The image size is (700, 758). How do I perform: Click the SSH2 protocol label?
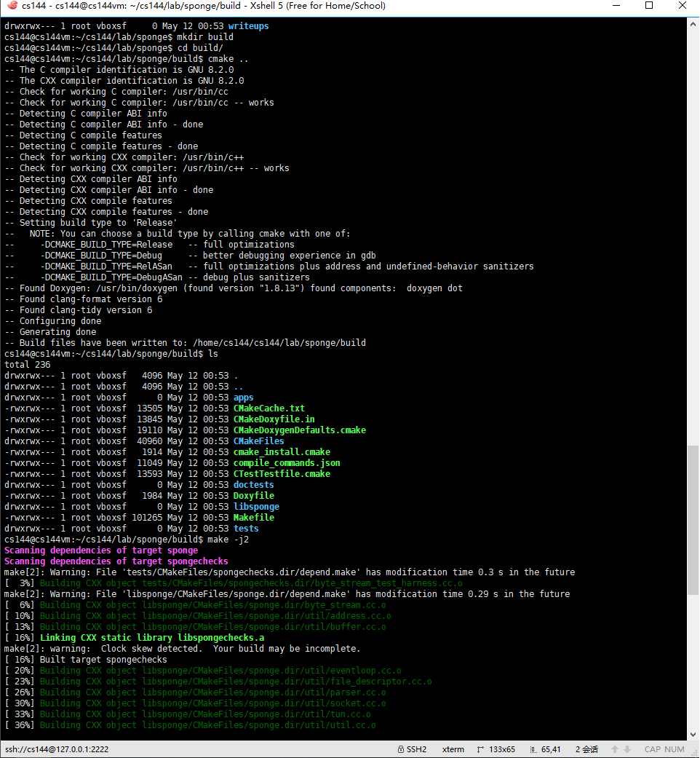tap(416, 749)
